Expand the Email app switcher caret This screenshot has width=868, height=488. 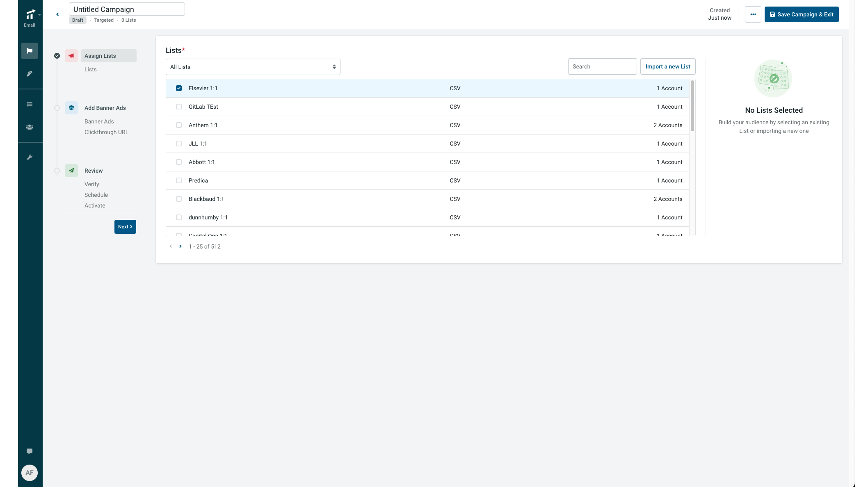coord(39,14)
